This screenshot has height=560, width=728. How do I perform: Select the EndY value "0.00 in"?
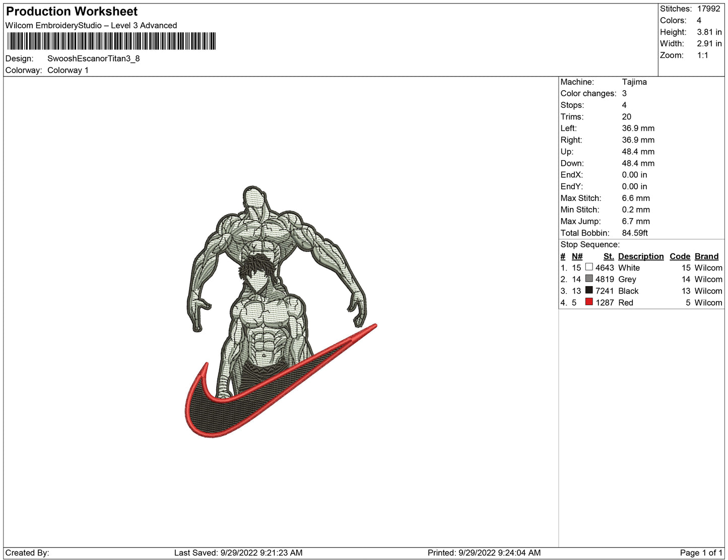635,186
